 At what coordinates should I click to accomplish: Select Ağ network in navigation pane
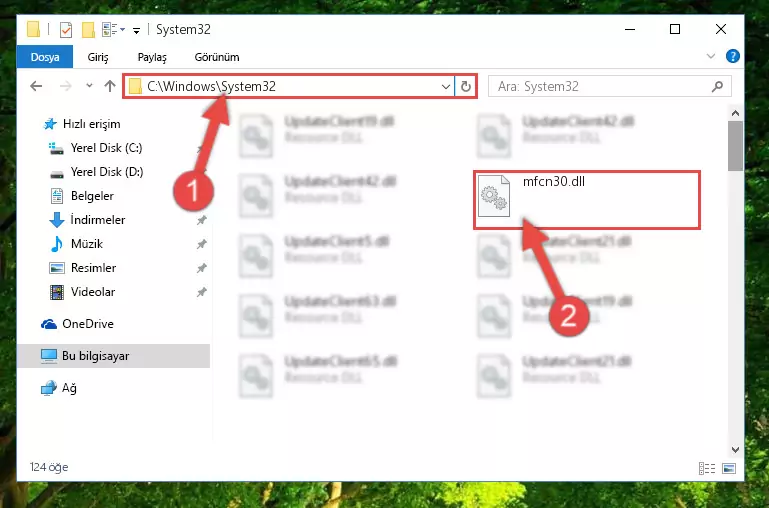click(x=69, y=388)
